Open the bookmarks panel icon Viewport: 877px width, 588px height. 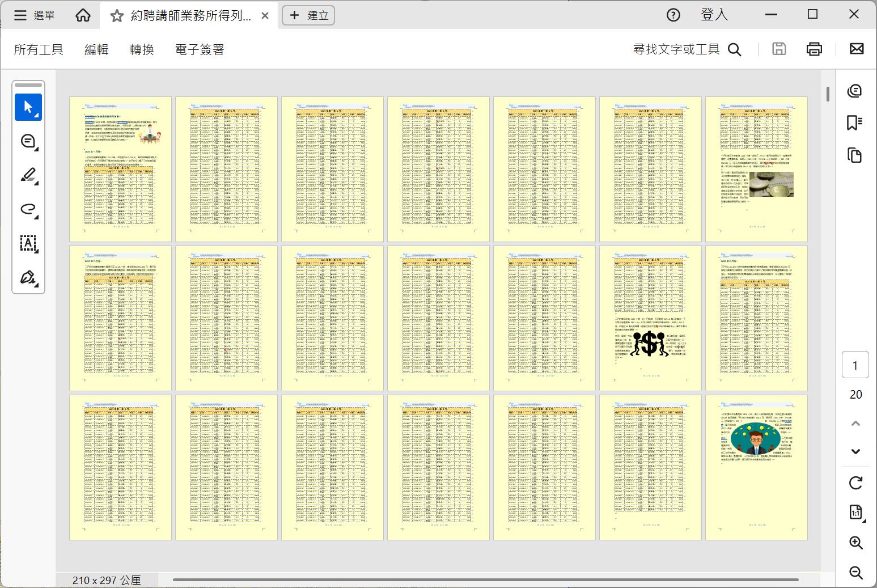pyautogui.click(x=855, y=123)
